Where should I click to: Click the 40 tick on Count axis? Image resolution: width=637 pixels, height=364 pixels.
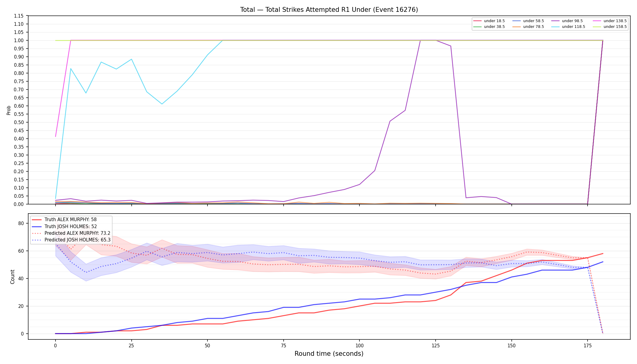pyautogui.click(x=21, y=279)
